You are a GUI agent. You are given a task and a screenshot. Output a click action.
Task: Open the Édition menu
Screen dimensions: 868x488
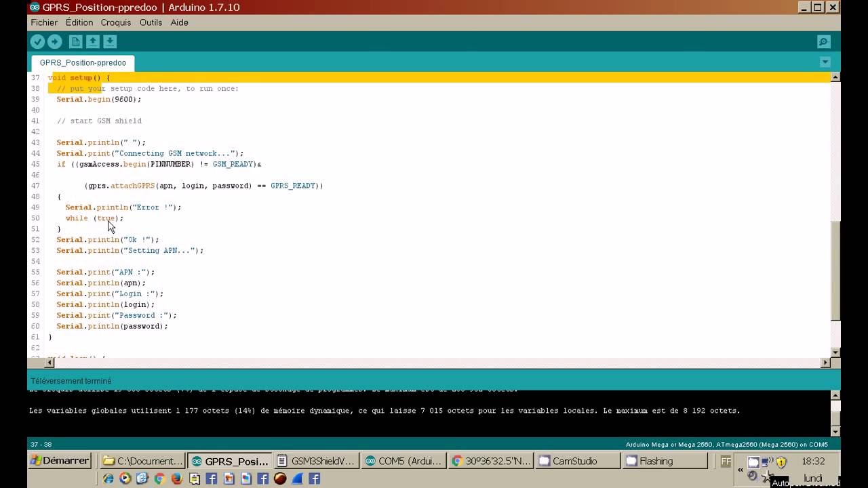[79, 22]
